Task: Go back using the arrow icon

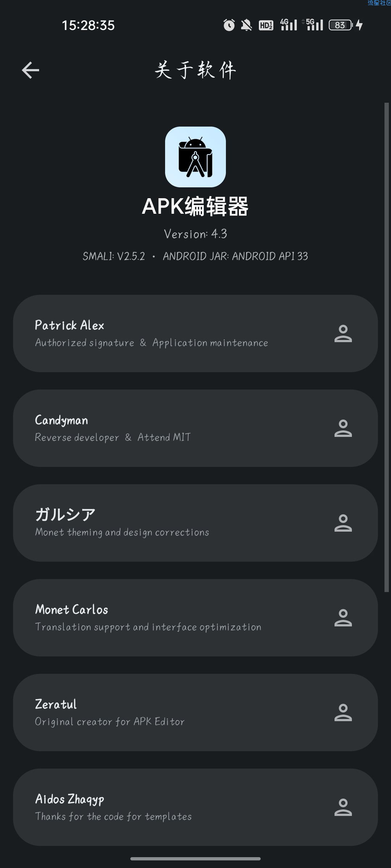Action: [x=30, y=70]
